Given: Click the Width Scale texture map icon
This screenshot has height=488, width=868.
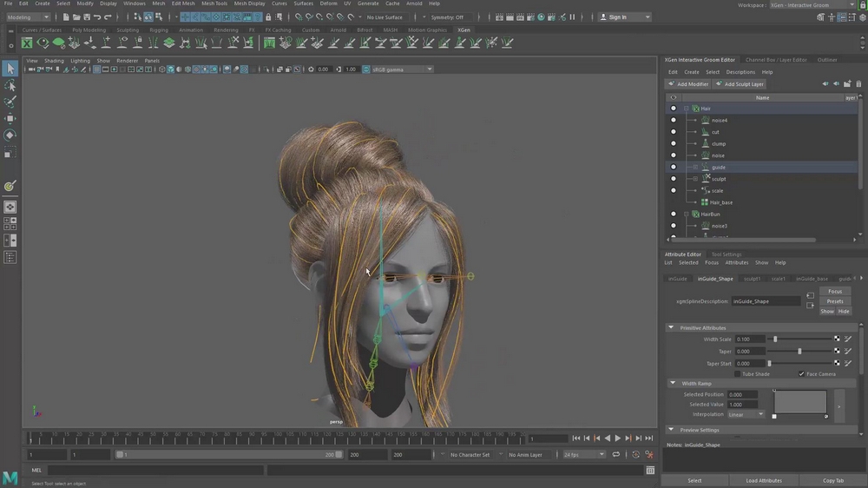Looking at the screenshot, I should (837, 339).
